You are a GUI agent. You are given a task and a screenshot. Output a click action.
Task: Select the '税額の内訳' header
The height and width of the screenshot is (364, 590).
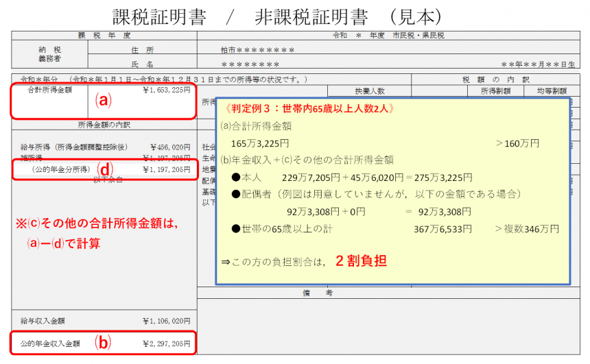point(495,80)
